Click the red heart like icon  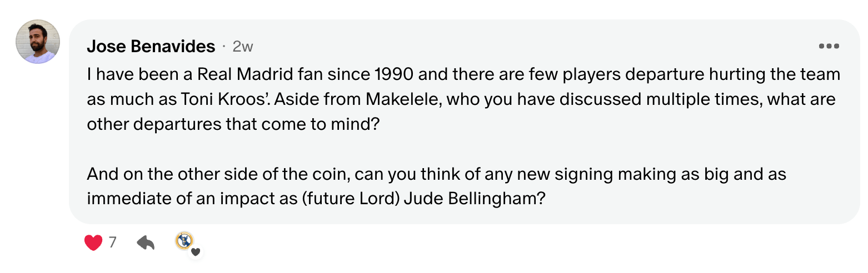click(93, 242)
